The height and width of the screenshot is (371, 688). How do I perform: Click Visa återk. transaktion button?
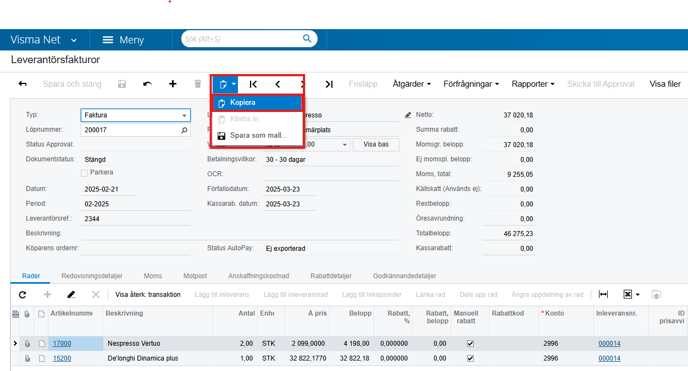click(x=148, y=295)
